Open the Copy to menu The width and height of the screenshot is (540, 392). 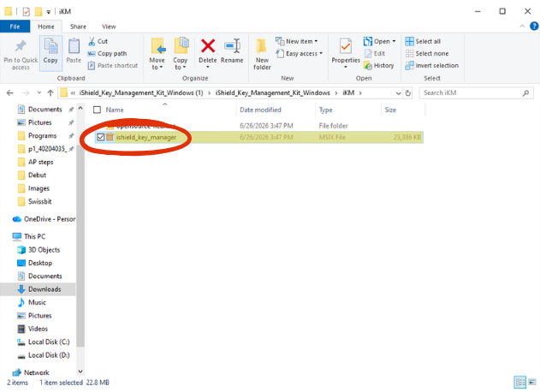tap(181, 54)
